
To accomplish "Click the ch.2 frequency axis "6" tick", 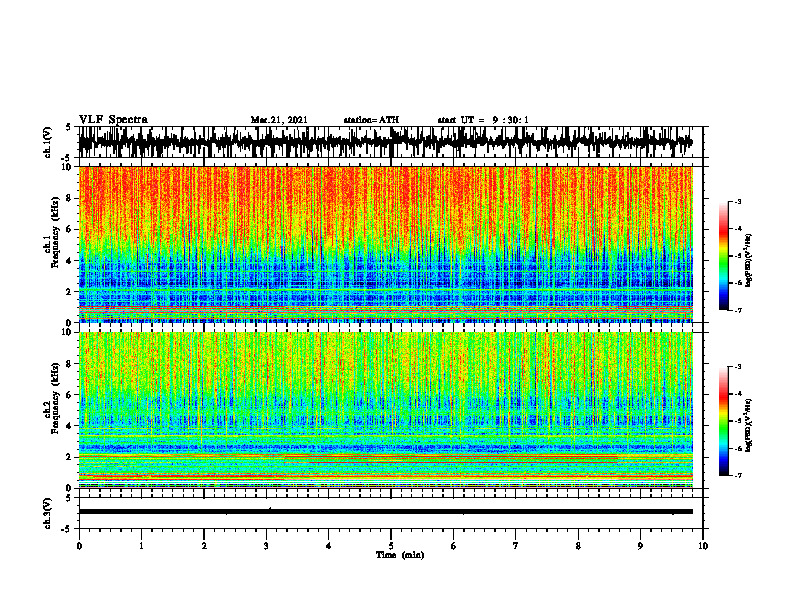I will click(x=70, y=395).
